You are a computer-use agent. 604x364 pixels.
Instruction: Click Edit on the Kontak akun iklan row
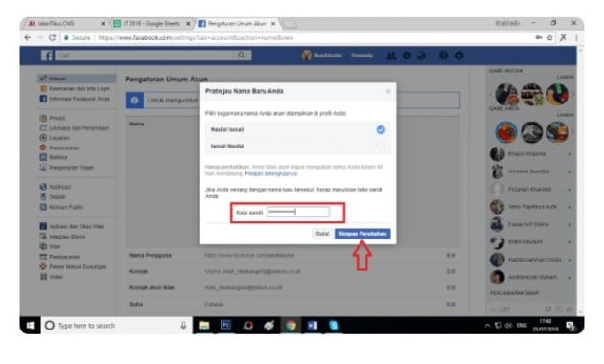click(x=451, y=287)
